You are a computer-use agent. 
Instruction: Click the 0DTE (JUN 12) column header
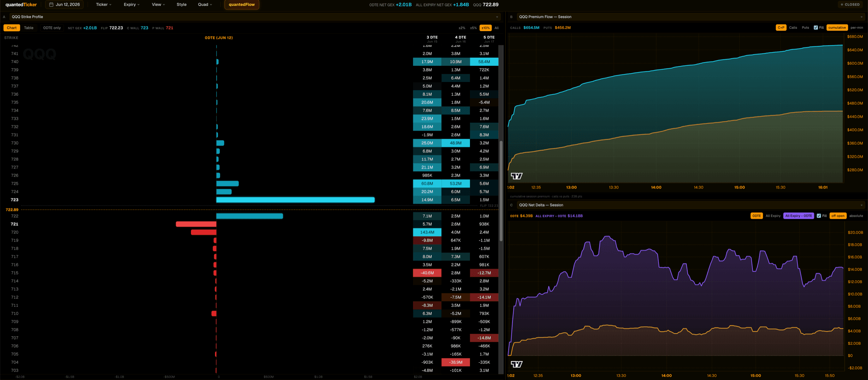click(219, 38)
